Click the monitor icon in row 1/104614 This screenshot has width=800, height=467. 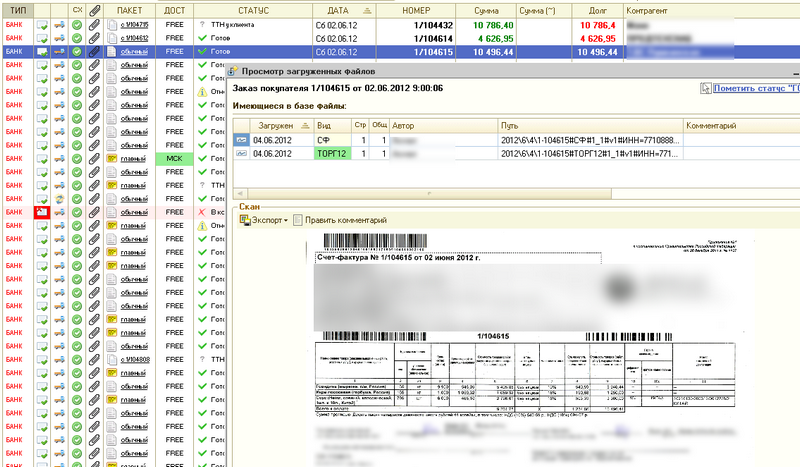[42, 38]
